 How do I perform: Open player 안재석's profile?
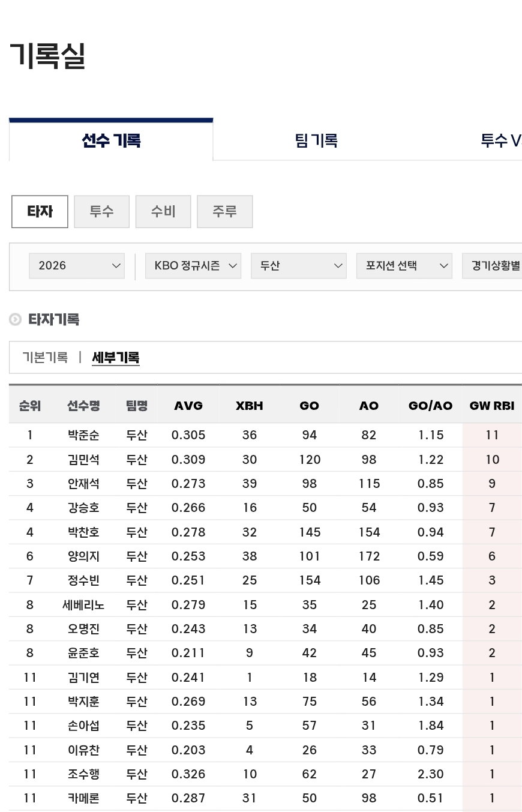tap(83, 484)
